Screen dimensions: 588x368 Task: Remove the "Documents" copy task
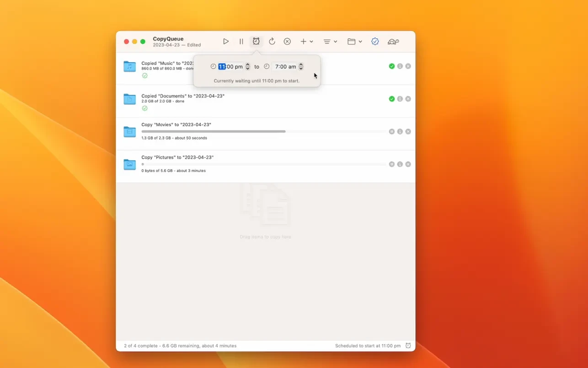[x=408, y=99]
